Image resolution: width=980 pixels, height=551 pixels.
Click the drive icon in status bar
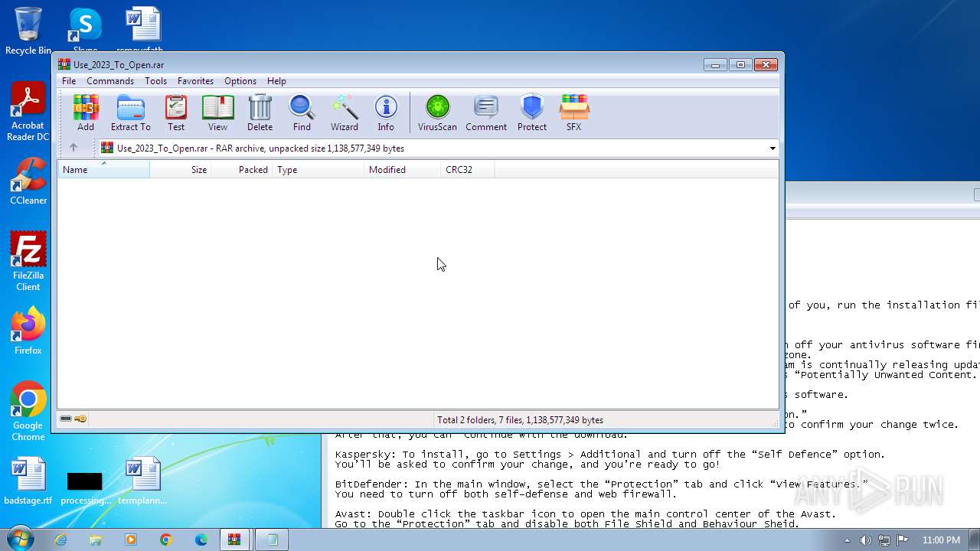coord(66,419)
